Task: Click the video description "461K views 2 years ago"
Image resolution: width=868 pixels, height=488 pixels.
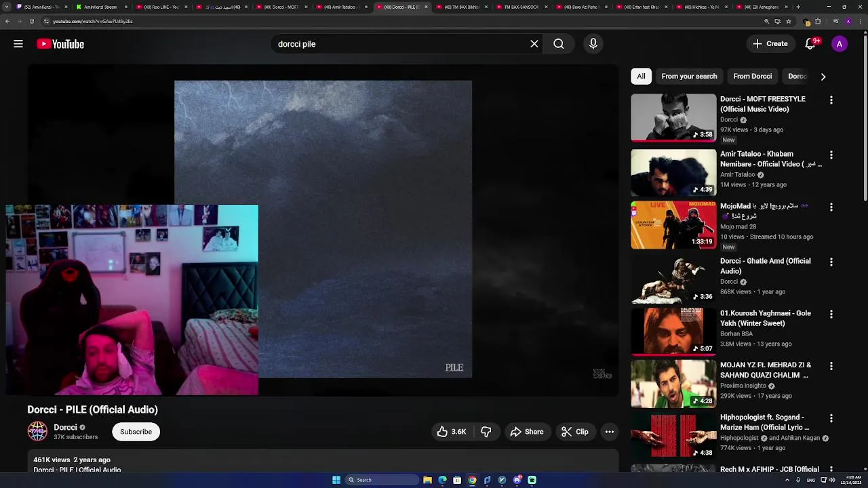Action: click(72, 460)
